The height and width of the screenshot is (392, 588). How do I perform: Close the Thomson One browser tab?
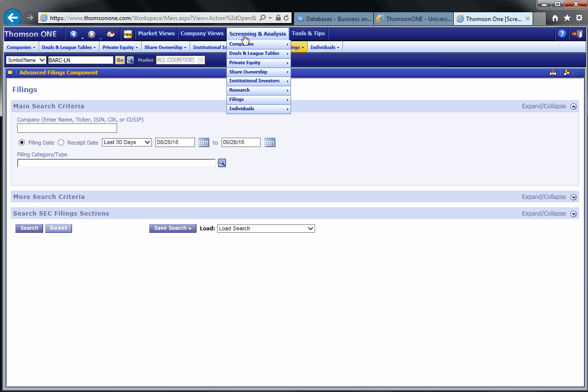(527, 19)
